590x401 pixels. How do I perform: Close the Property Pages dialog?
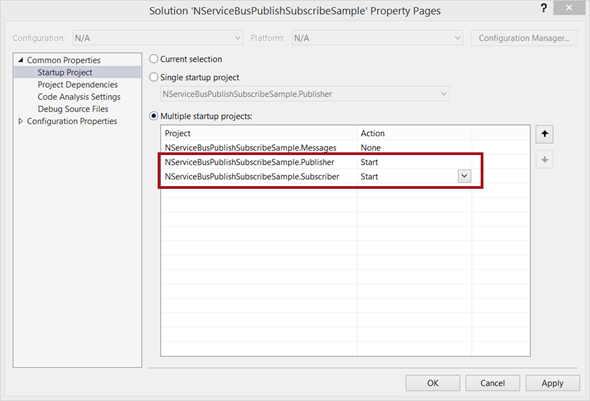[x=569, y=8]
